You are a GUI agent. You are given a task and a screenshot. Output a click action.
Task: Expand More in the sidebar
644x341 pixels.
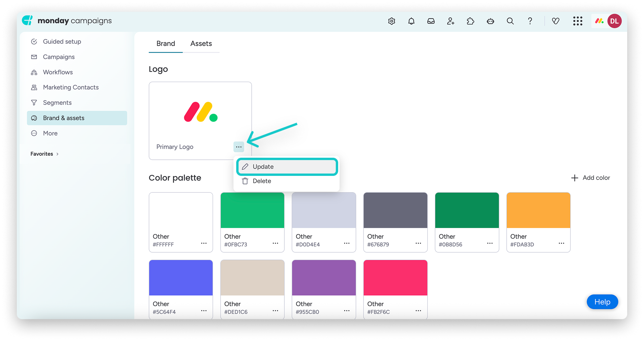click(77, 133)
